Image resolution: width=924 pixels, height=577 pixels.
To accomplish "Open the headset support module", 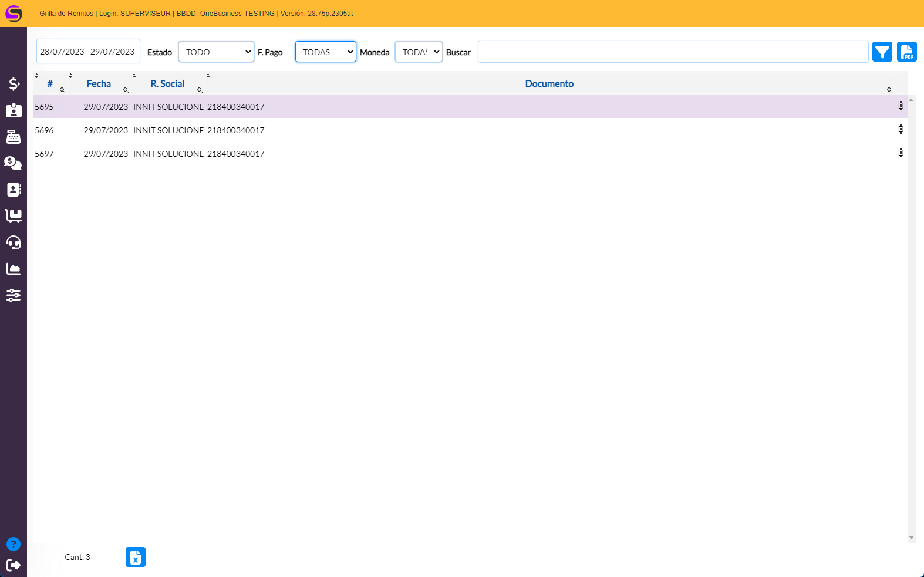I will [14, 242].
